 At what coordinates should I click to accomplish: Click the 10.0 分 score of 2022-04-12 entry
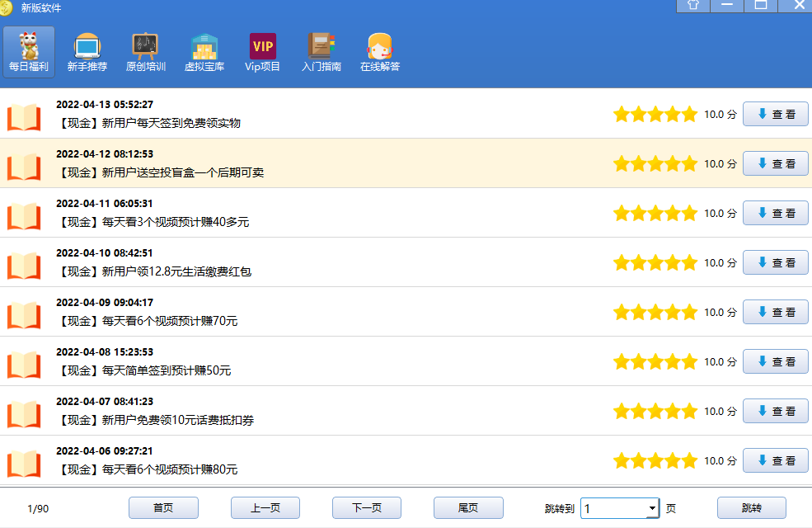pos(720,163)
